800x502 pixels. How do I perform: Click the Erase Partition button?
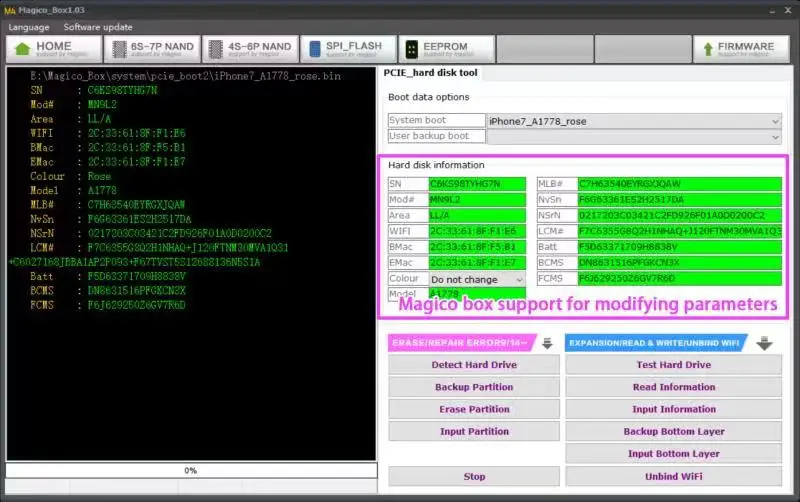coord(474,409)
